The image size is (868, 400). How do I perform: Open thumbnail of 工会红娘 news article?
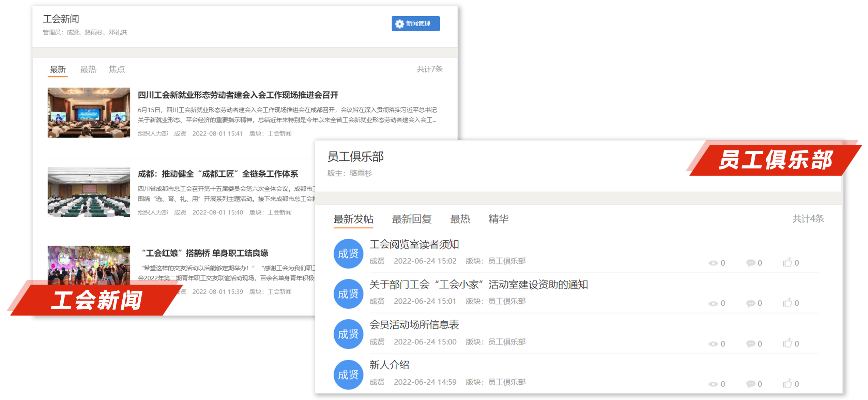(x=89, y=265)
